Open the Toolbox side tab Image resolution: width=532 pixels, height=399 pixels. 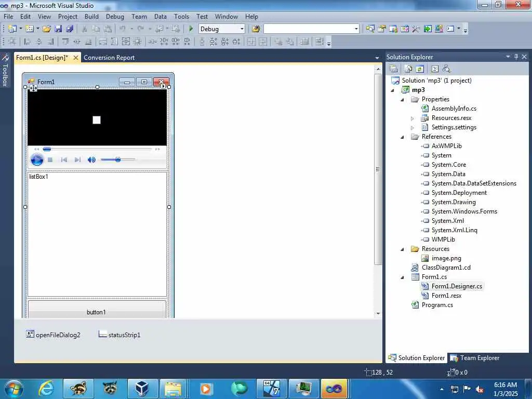click(x=5, y=70)
